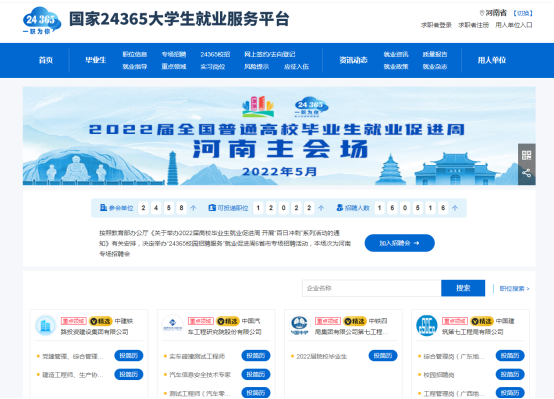This screenshot has height=399, width=554.
Task: Open the 2022届院校毕业生 job title
Action: tap(322, 356)
